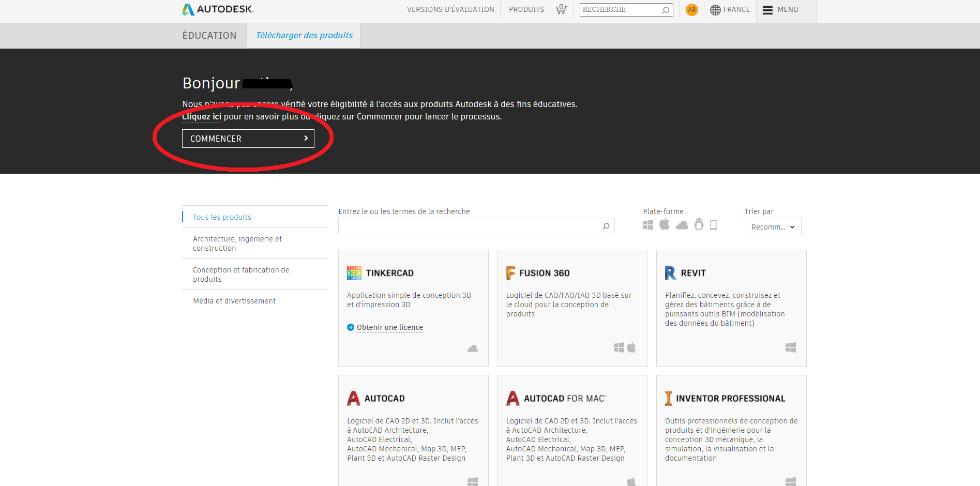Filter by Windows platform icon
The width and height of the screenshot is (980, 486).
point(648,225)
